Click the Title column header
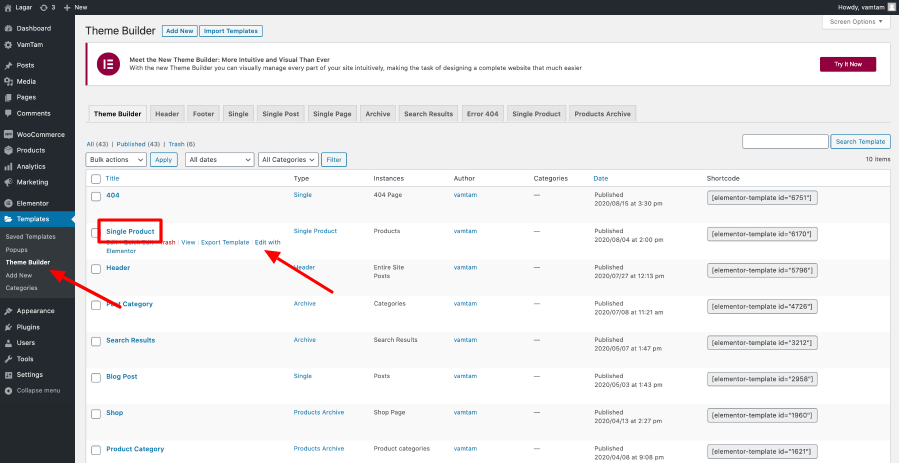 coord(112,179)
